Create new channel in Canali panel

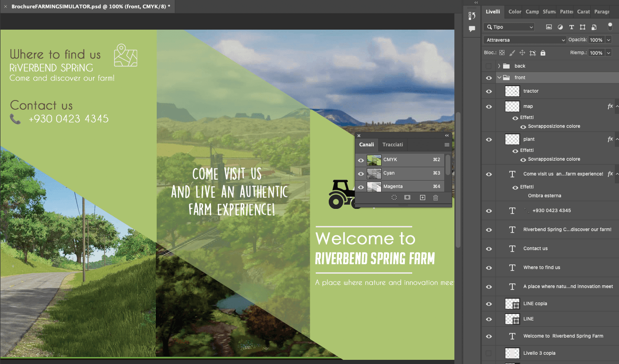pos(422,198)
